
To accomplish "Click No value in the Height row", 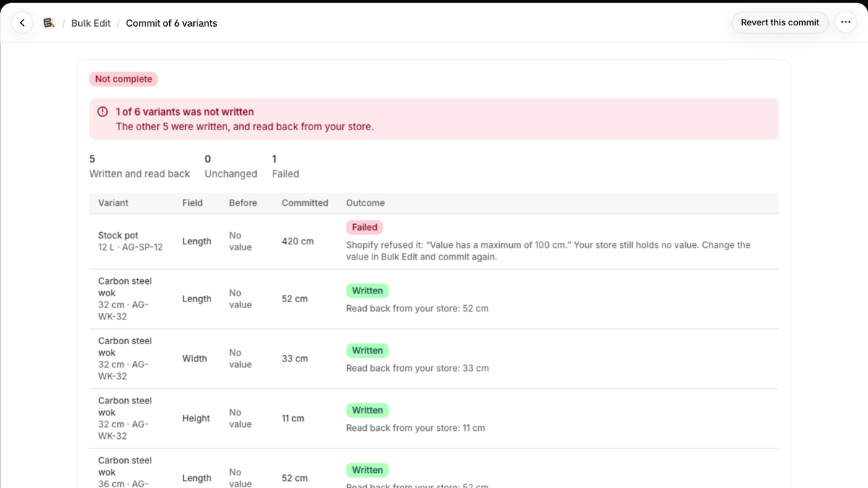I will coord(240,419).
